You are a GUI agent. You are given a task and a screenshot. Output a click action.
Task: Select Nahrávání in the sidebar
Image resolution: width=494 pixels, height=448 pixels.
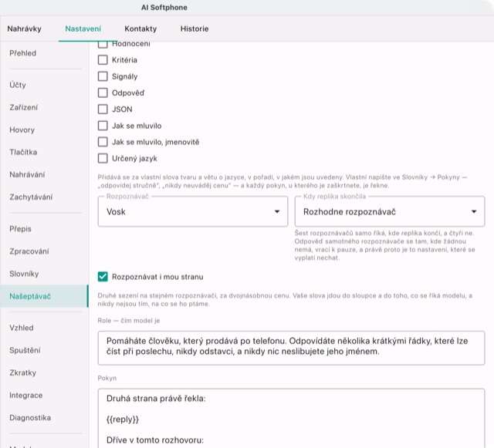pyautogui.click(x=44, y=175)
